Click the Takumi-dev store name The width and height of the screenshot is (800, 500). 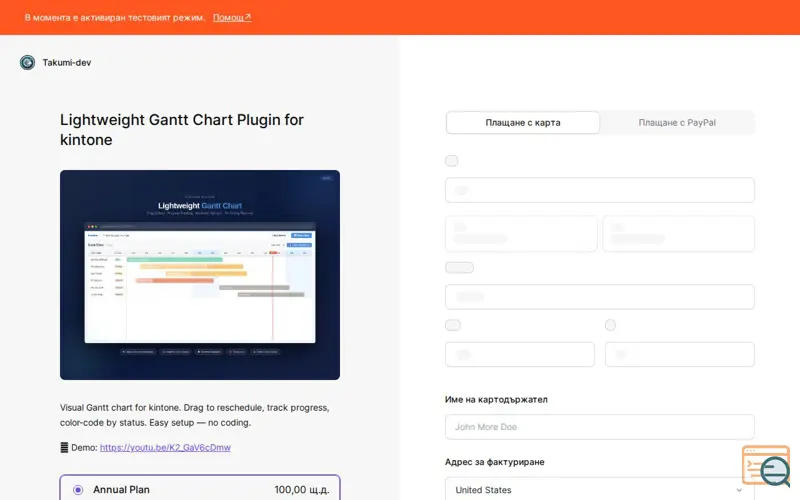pyautogui.click(x=67, y=62)
